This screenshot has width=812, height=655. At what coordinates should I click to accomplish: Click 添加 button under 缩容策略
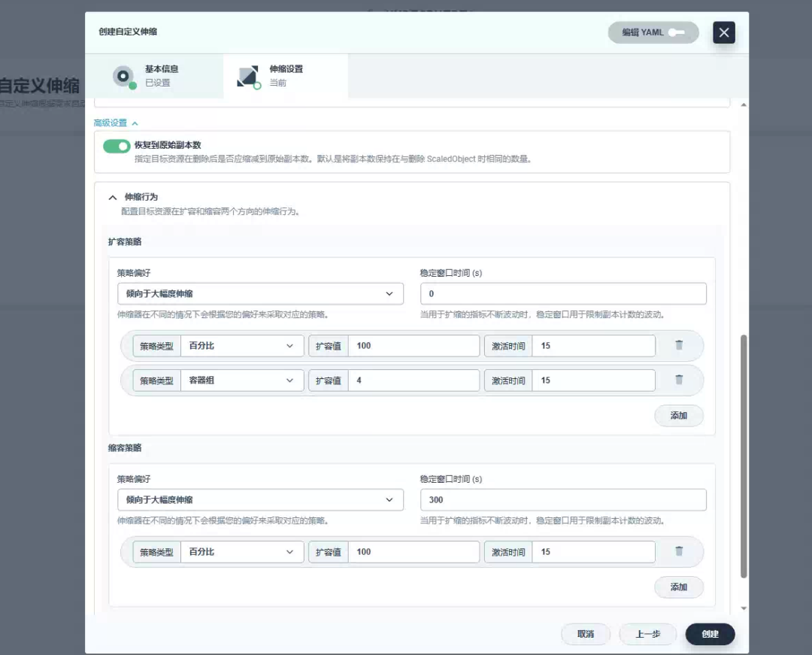click(x=679, y=587)
